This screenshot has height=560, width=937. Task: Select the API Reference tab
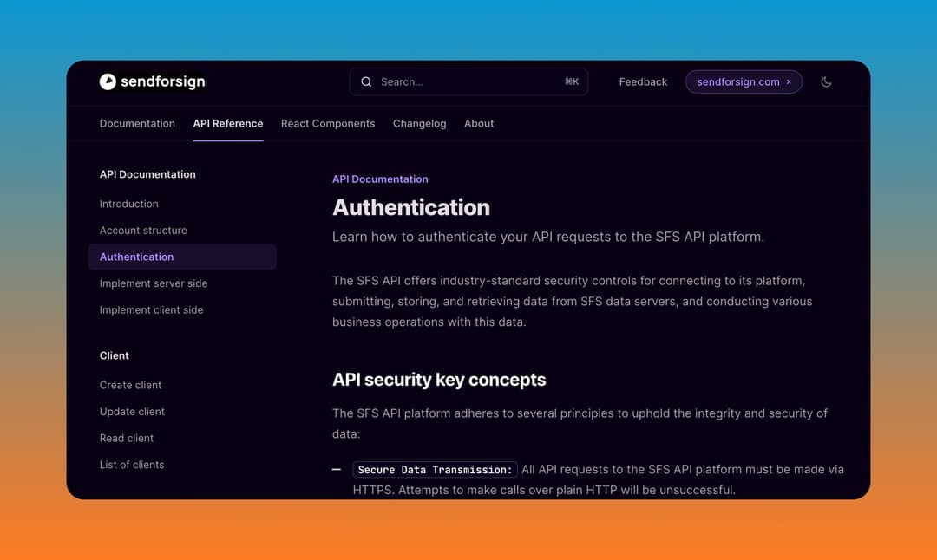point(227,123)
